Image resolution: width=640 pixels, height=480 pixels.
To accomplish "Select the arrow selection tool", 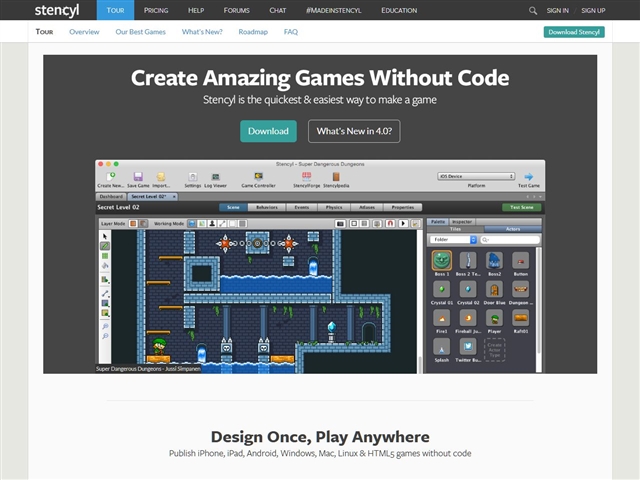I will (x=105, y=236).
